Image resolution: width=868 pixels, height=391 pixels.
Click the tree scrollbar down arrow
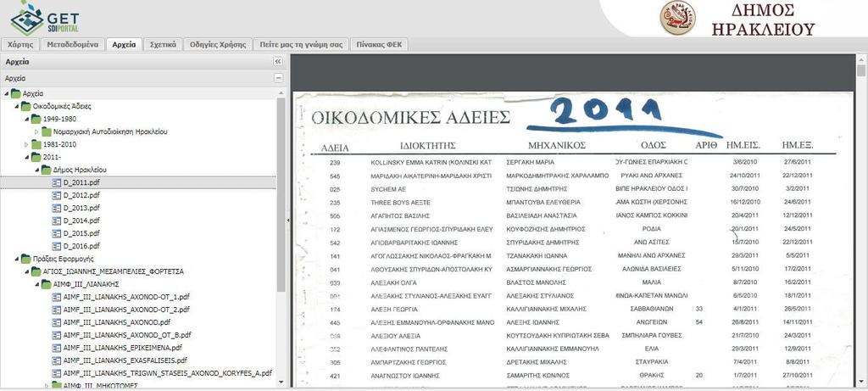click(281, 382)
